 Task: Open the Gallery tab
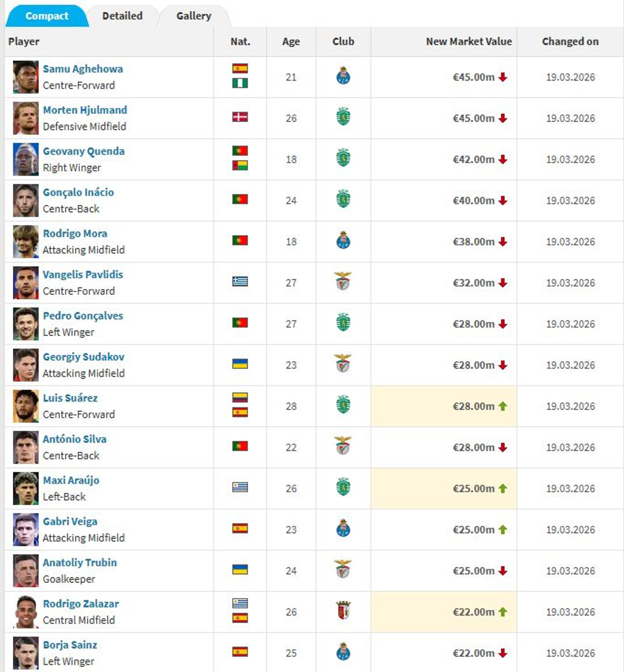[x=194, y=16]
